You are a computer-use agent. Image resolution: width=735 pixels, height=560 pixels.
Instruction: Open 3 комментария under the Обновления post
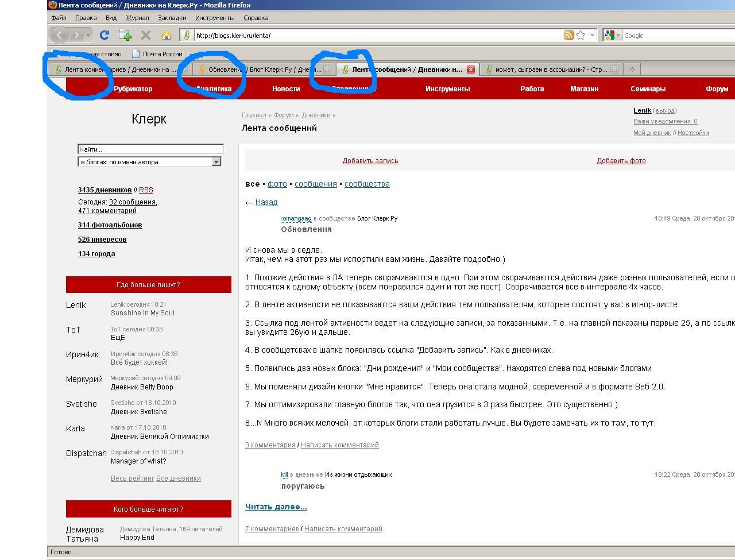[x=270, y=445]
